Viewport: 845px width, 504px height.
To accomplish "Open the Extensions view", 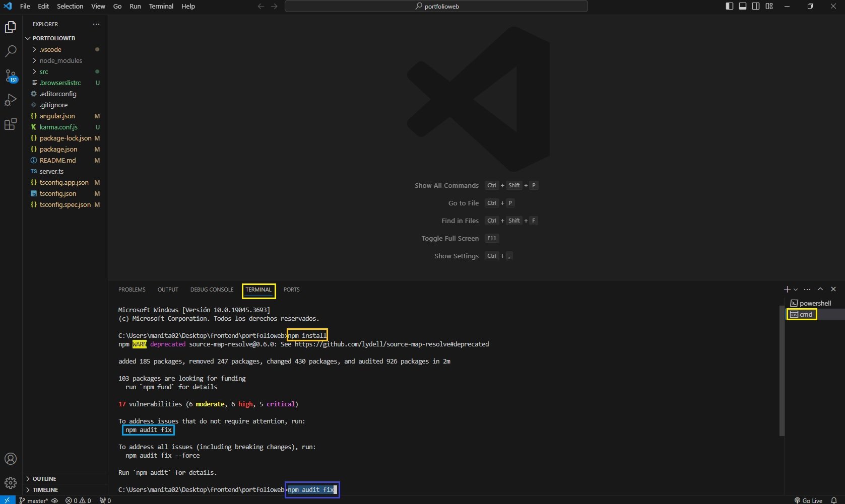I will pos(11,124).
